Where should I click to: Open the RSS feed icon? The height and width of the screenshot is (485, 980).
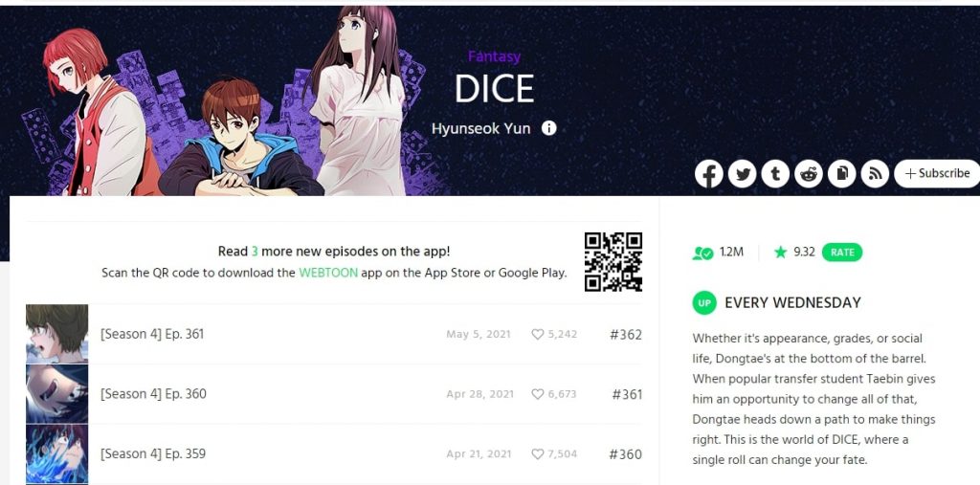point(875,174)
